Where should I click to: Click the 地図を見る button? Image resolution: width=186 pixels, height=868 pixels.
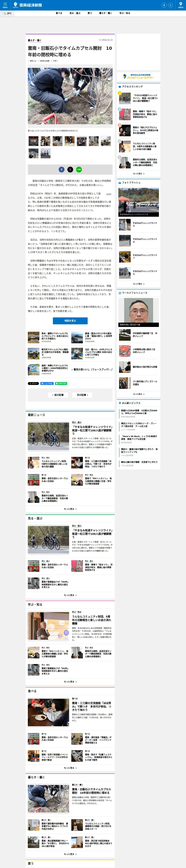[x=70, y=321]
